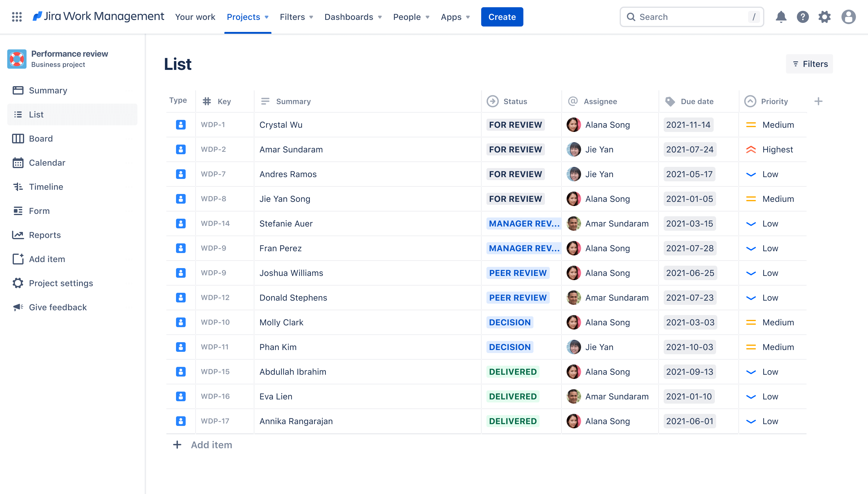
Task: Click Create to add new item
Action: coord(502,17)
